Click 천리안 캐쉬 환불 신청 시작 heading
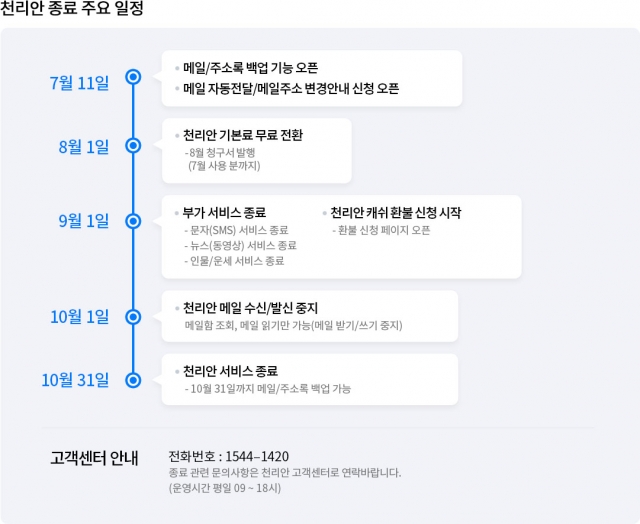This screenshot has width=640, height=524. tap(396, 213)
